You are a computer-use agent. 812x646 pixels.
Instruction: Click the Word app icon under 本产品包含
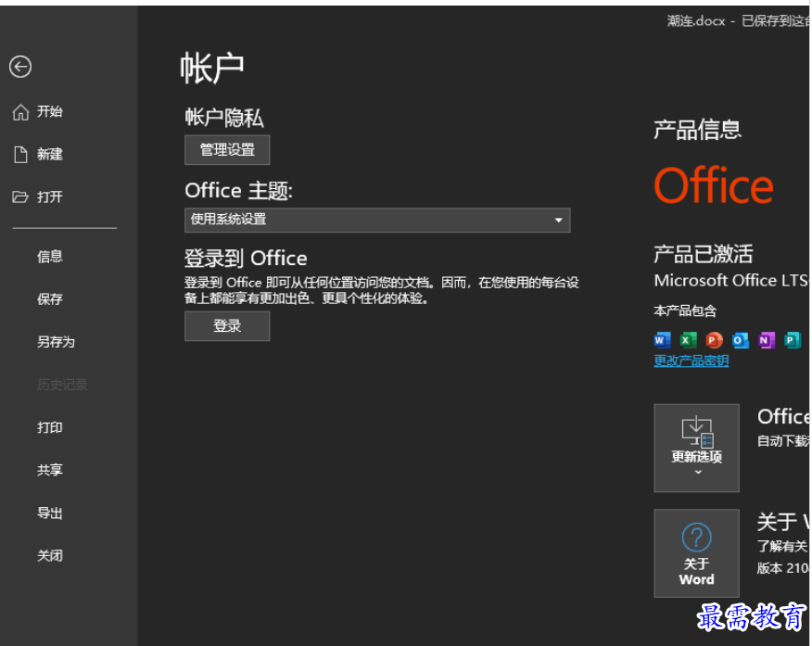[x=663, y=340]
